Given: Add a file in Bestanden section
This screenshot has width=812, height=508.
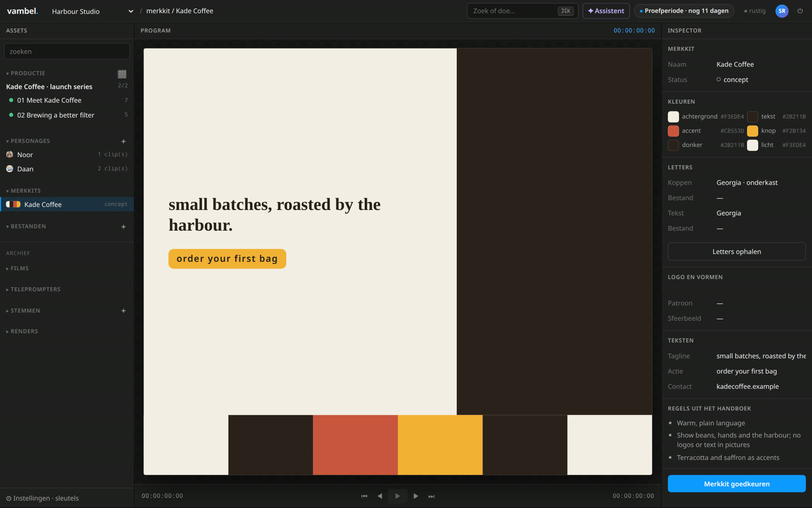Looking at the screenshot, I should [123, 226].
